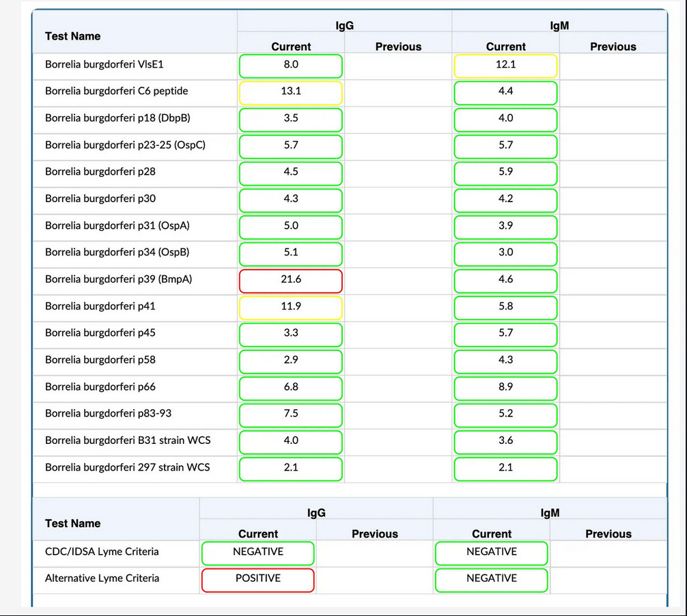Select C6 peptide IgM value 4.4
Viewport: 687px width, 616px height.
pos(505,93)
